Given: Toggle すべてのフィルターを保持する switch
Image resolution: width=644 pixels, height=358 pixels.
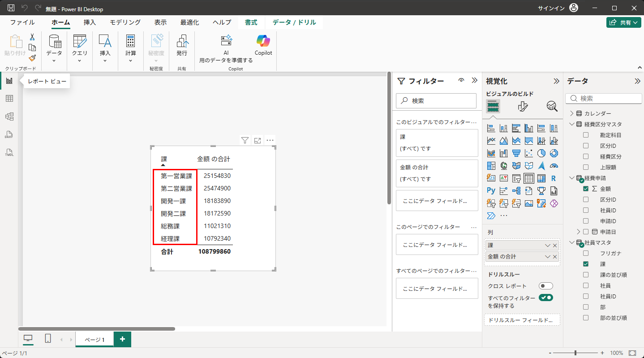Looking at the screenshot, I should tap(546, 298).
